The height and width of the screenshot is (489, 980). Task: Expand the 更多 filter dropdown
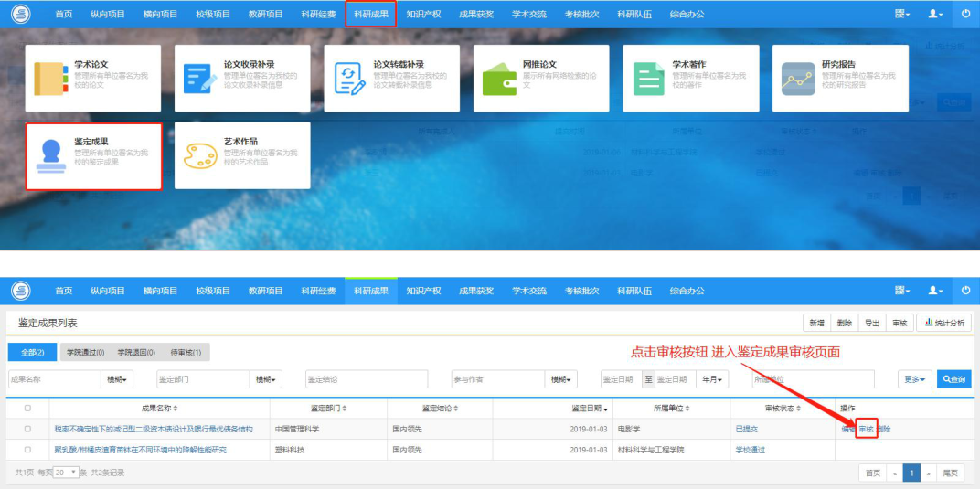(x=915, y=379)
